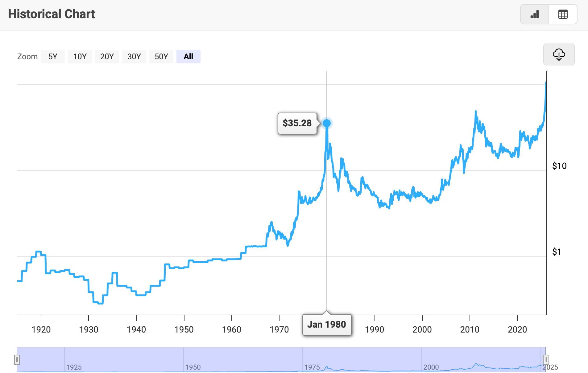Click the Historical Chart title
588x373 pixels.
tap(51, 14)
